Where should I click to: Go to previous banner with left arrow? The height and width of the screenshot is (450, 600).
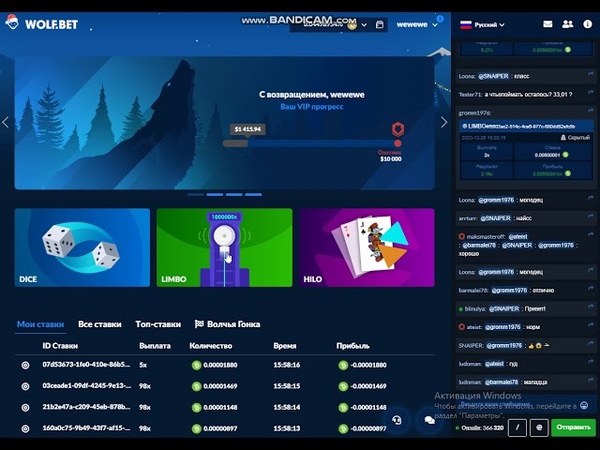coord(5,122)
